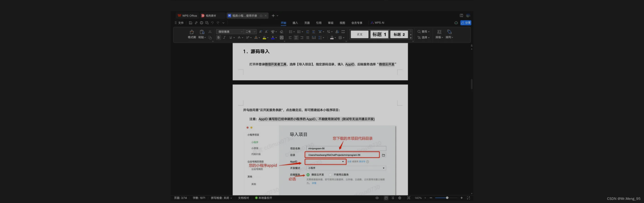This screenshot has width=644, height=203.
Task: Save the document with the floppy icon
Action: coord(191,23)
